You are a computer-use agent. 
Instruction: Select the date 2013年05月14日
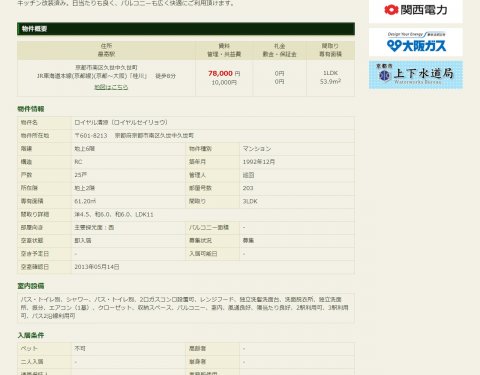coord(97,267)
